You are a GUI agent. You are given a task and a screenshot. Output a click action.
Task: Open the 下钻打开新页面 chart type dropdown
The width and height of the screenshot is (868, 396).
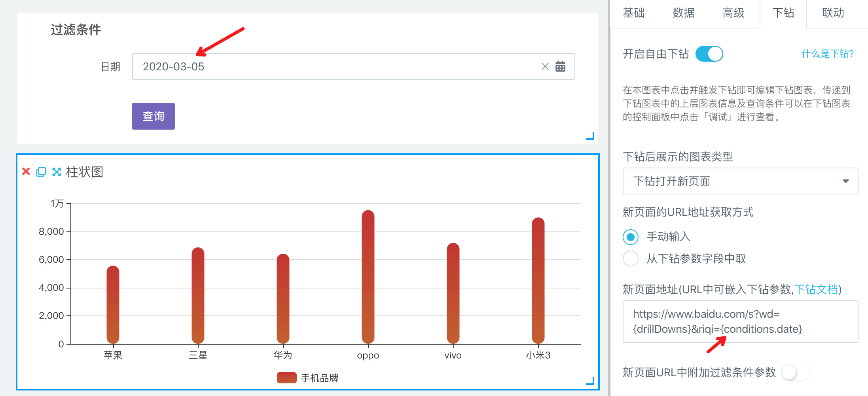(x=740, y=181)
